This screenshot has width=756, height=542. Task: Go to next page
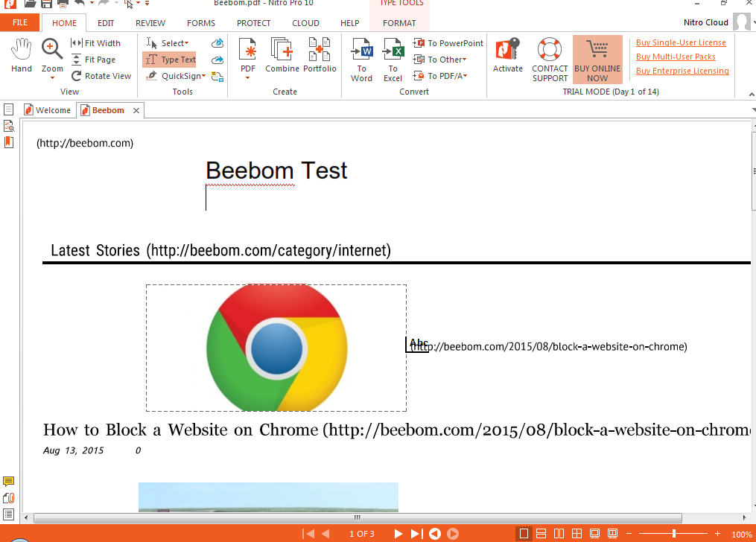398,534
